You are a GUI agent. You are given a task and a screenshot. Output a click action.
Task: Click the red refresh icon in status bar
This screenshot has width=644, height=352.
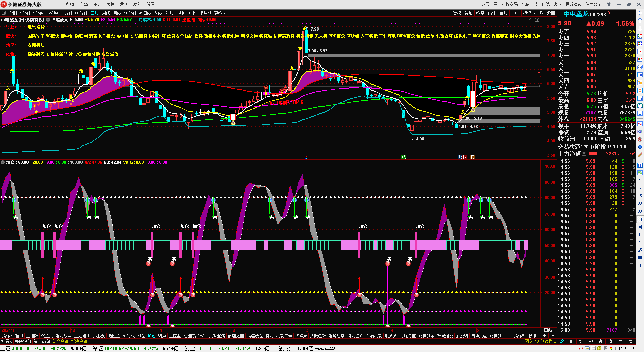(581, 349)
